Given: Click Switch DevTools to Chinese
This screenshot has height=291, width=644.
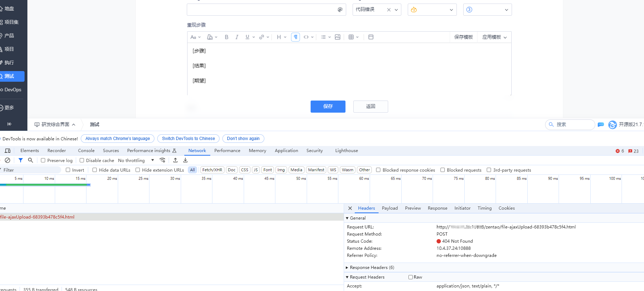Looking at the screenshot, I should pos(189,139).
